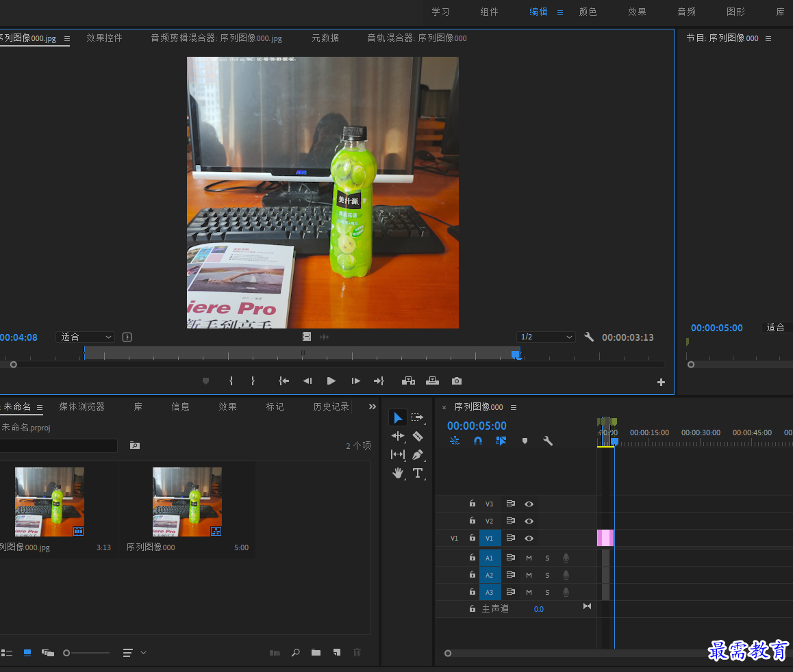
Task: Switch to 颜色 workspace
Action: point(588,12)
